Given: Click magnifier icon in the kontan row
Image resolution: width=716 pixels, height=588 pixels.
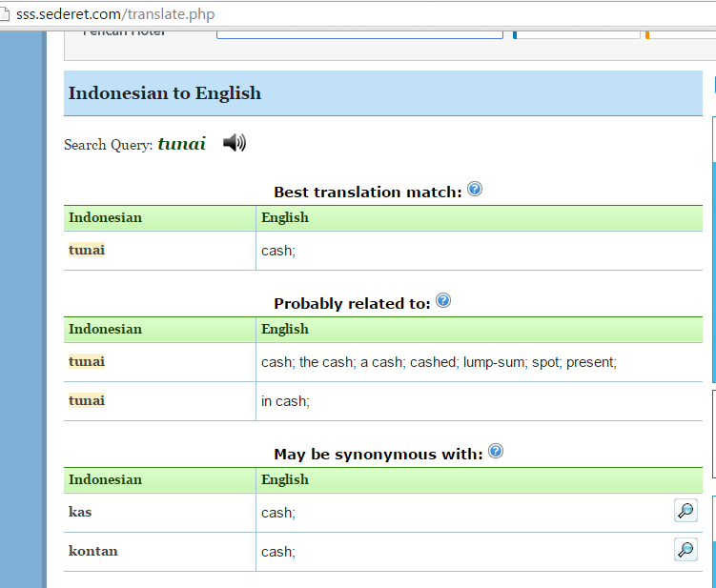Looking at the screenshot, I should click(685, 550).
